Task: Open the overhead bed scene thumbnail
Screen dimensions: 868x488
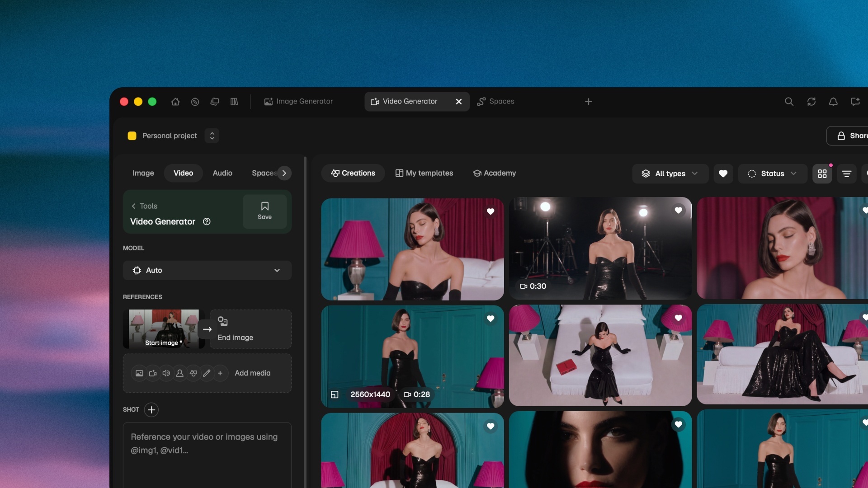Action: coord(600,355)
